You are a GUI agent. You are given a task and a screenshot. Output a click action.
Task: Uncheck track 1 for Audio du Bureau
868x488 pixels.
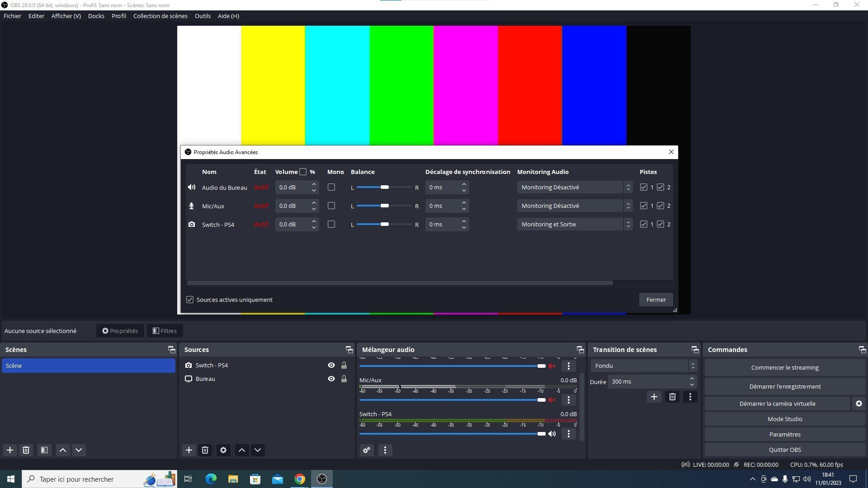tap(643, 187)
